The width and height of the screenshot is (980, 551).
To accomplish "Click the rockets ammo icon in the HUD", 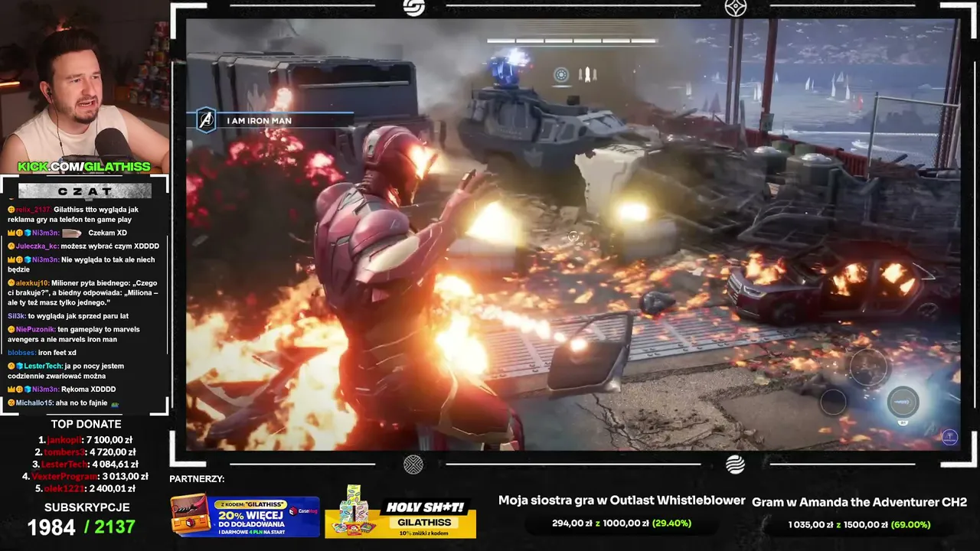I will [x=587, y=74].
